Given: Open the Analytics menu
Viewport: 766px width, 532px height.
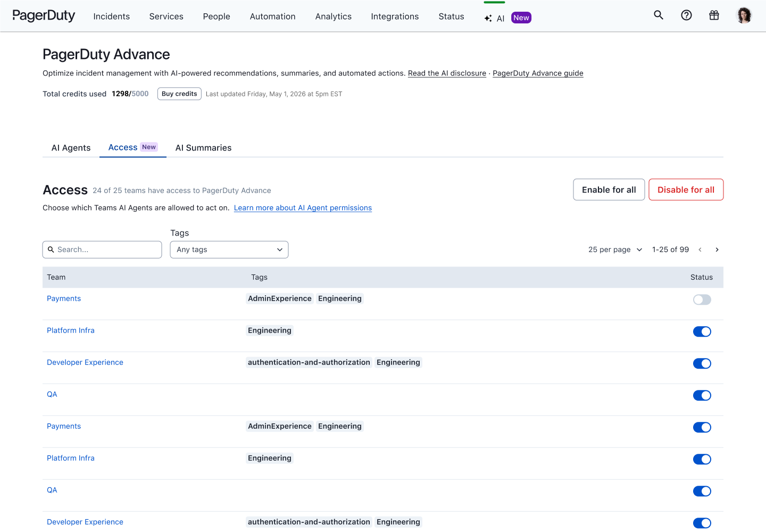Looking at the screenshot, I should 334,16.
